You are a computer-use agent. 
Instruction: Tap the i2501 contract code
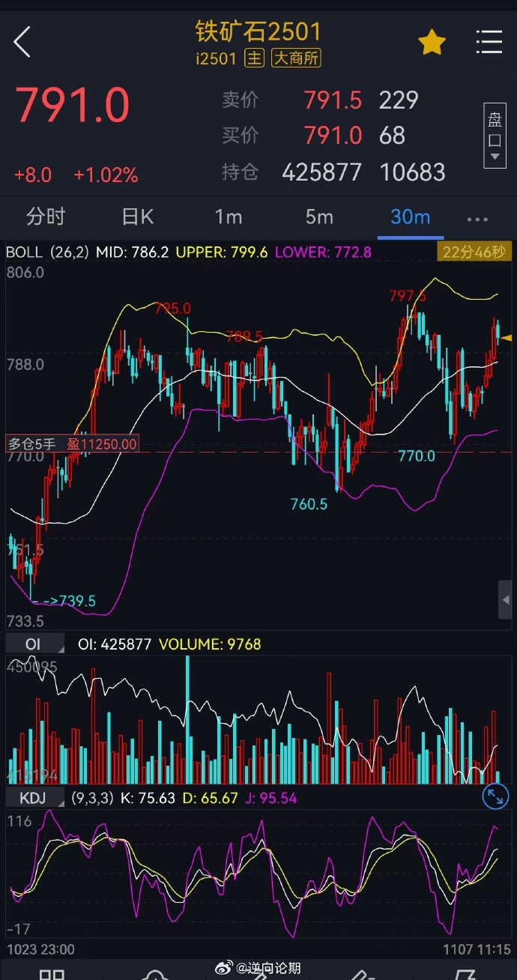point(216,58)
